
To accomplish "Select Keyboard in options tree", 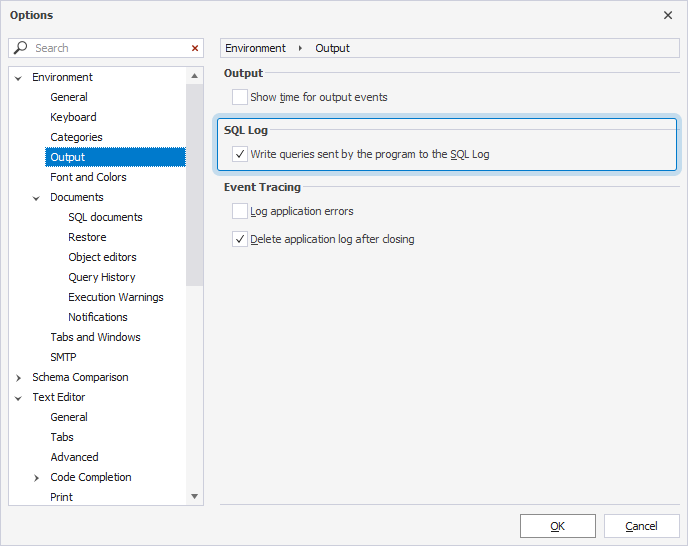I will click(x=73, y=117).
